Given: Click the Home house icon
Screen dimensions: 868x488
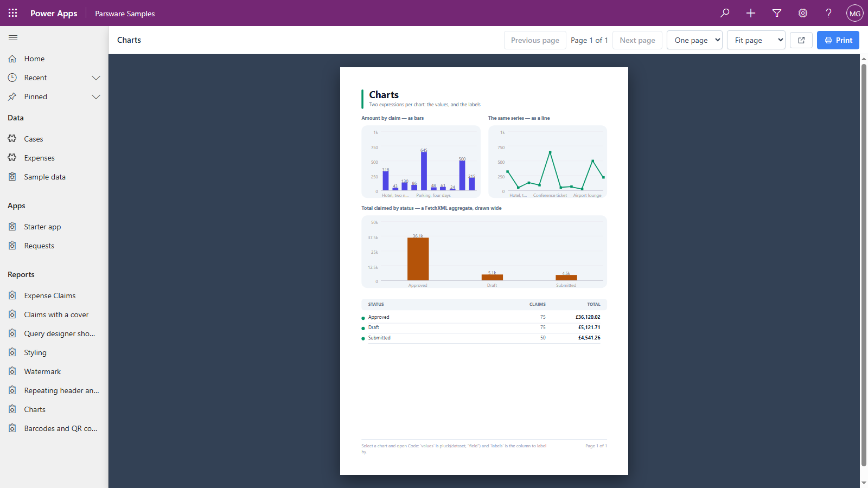Looking at the screenshot, I should (x=12, y=59).
